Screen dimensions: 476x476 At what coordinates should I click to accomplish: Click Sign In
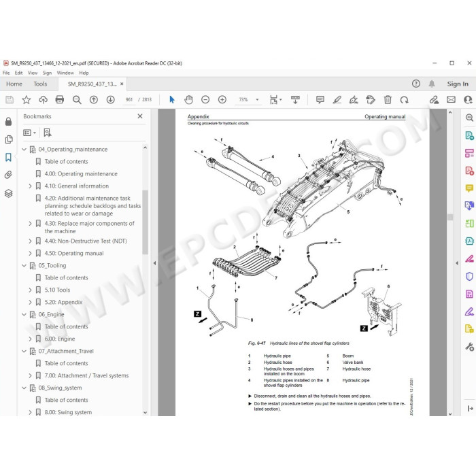[x=458, y=84]
